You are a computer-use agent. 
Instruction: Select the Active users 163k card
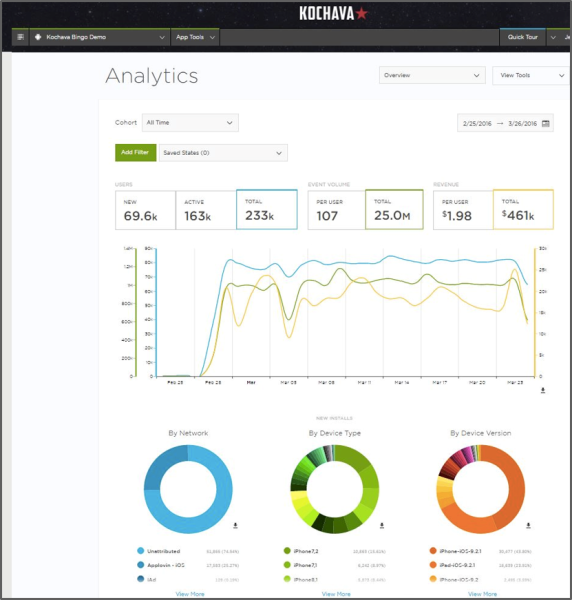click(206, 210)
